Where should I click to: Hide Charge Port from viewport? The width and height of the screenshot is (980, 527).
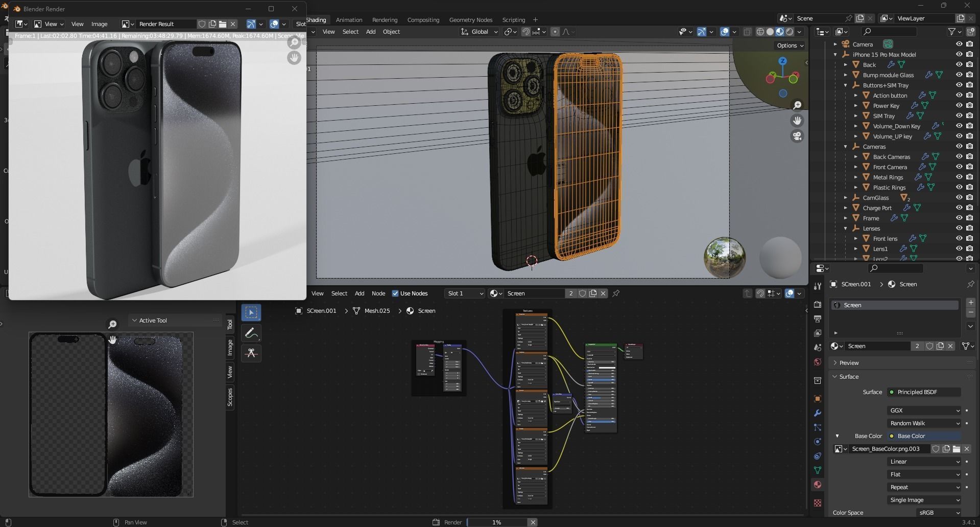click(x=959, y=208)
